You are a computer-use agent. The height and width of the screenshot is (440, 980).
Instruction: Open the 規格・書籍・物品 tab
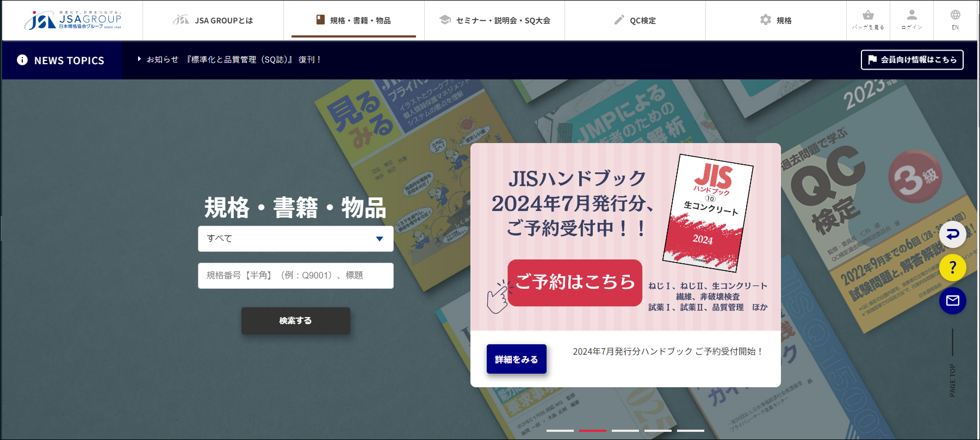click(353, 20)
